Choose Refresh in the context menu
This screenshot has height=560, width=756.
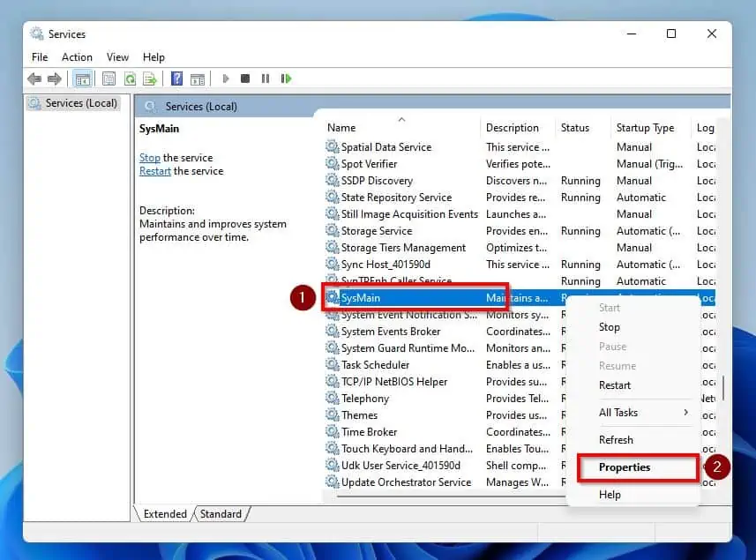tap(616, 439)
